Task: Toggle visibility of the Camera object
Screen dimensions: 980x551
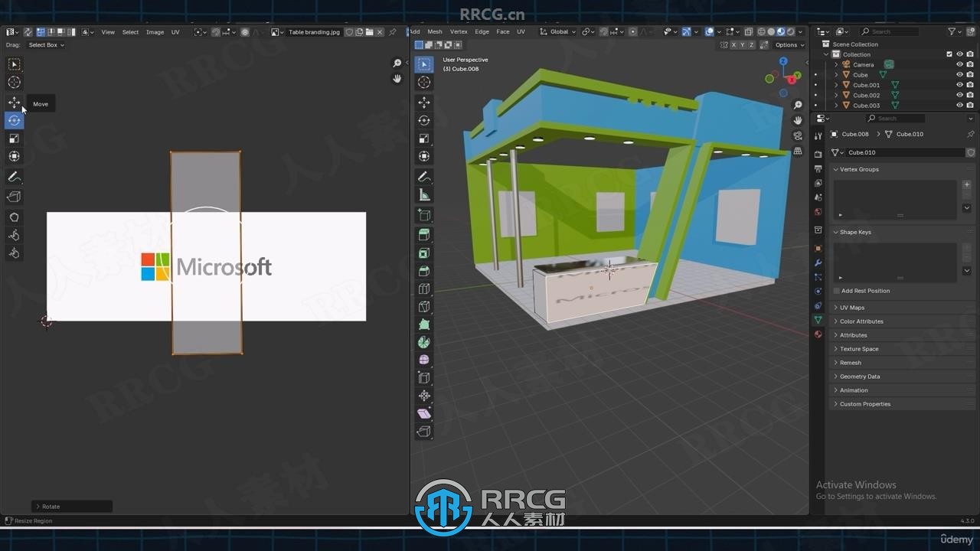Action: 959,64
